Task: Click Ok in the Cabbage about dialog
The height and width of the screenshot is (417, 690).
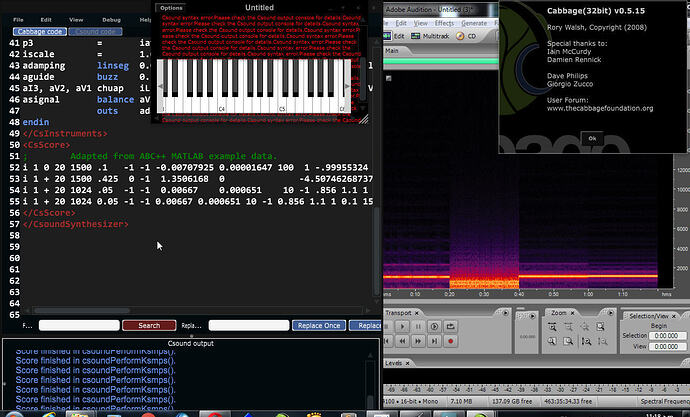Action: pyautogui.click(x=592, y=138)
